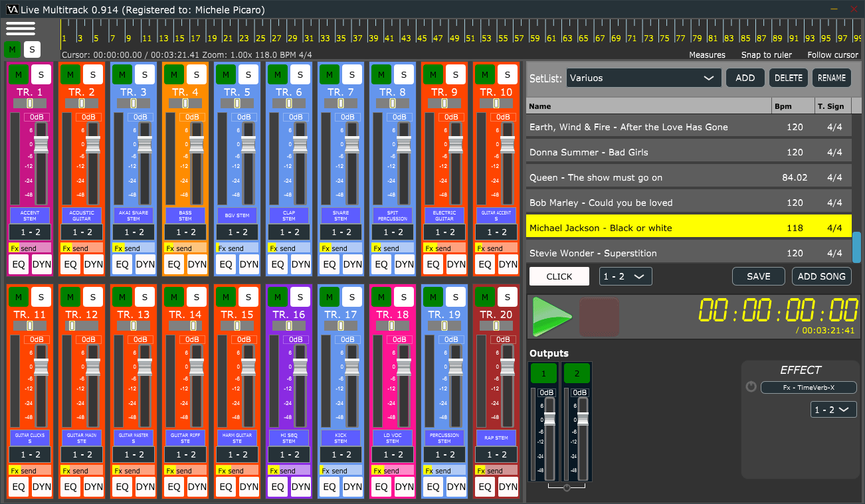Click the output 2 fader handle

pos(583,419)
